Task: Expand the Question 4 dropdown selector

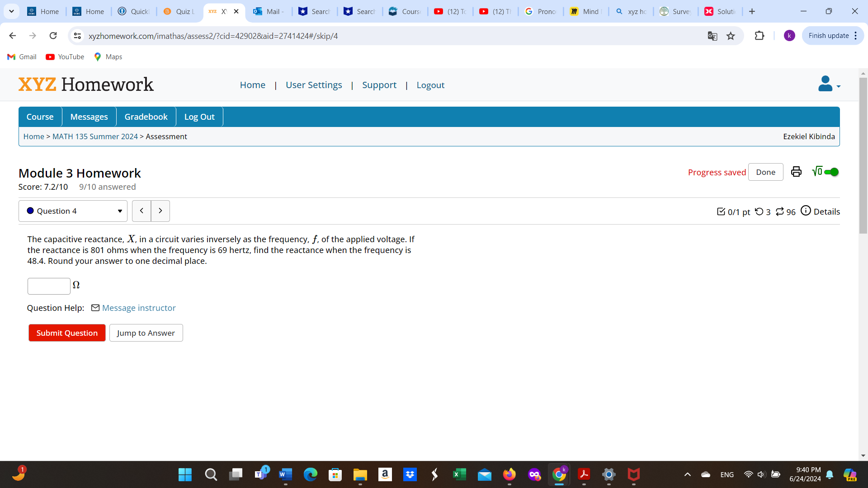Action: 118,211
